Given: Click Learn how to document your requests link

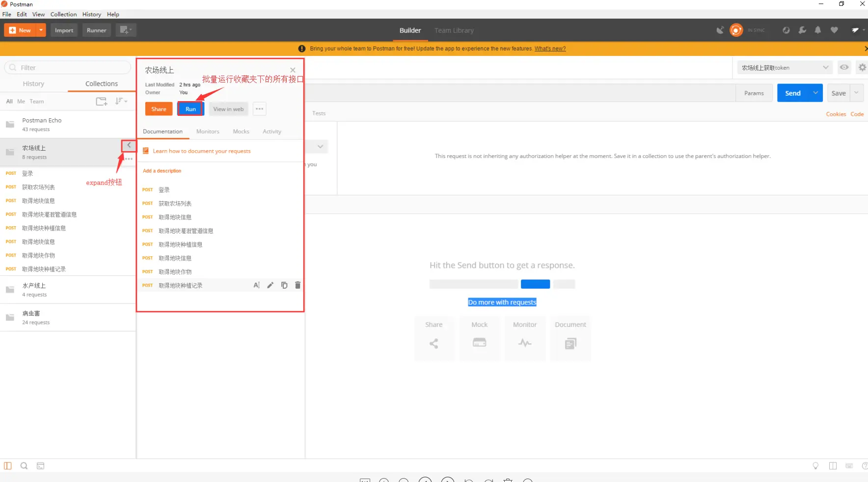Looking at the screenshot, I should (202, 151).
